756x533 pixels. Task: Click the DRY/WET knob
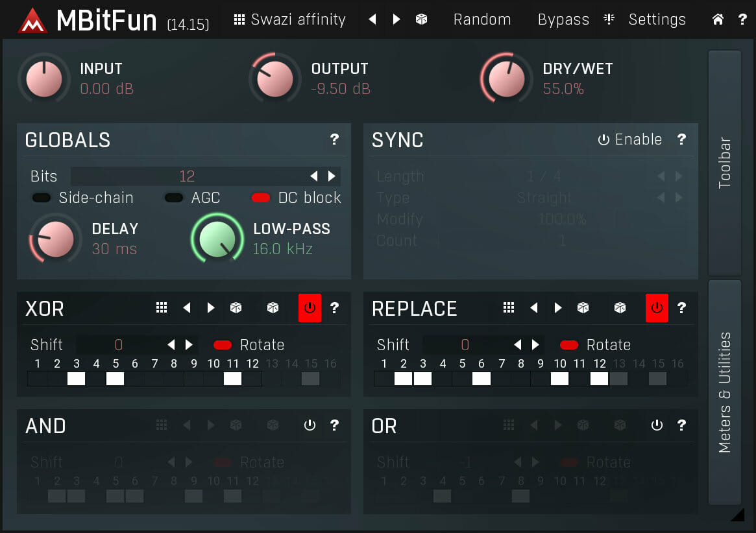click(506, 78)
